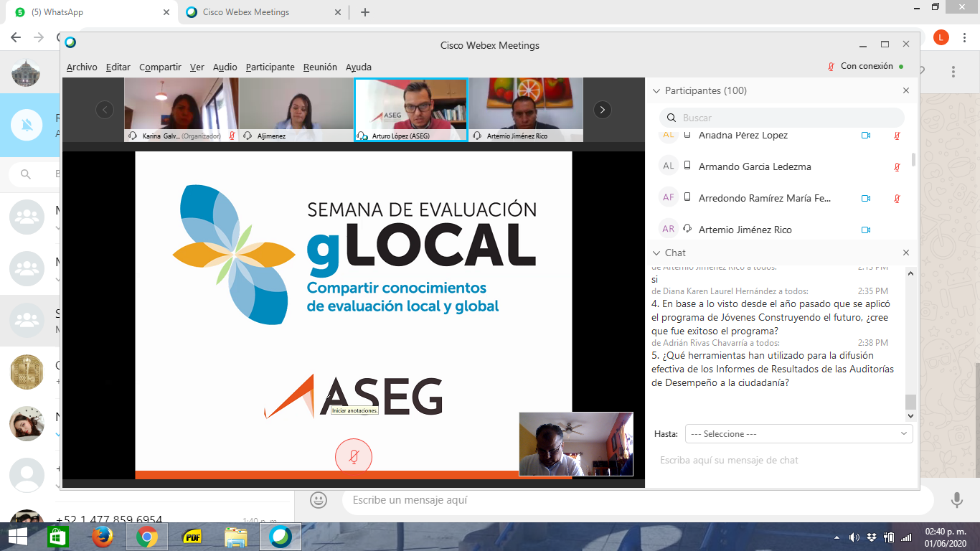Click headset icon beside Artemio Jiménez Rico in list
980x551 pixels.
[687, 229]
